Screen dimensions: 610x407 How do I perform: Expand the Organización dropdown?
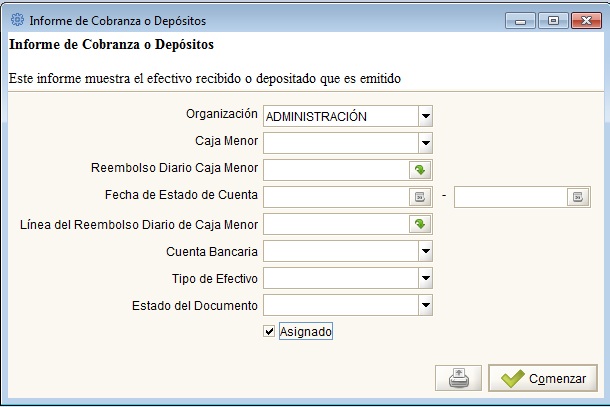[x=426, y=116]
